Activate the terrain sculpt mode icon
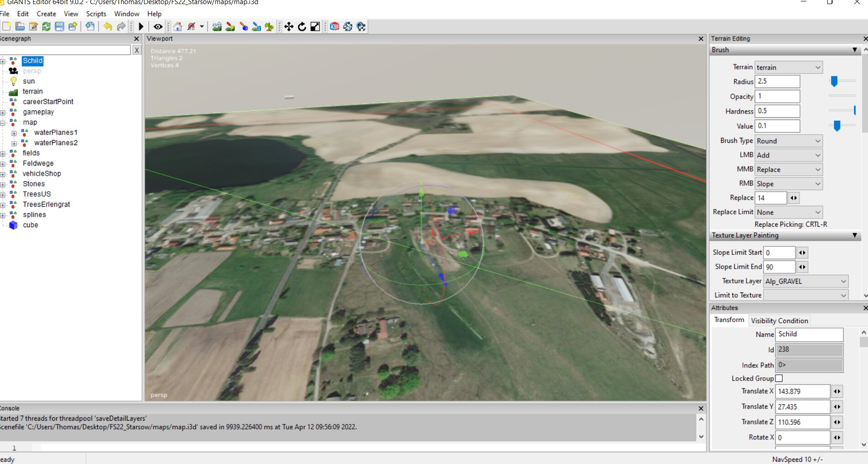 point(217,27)
